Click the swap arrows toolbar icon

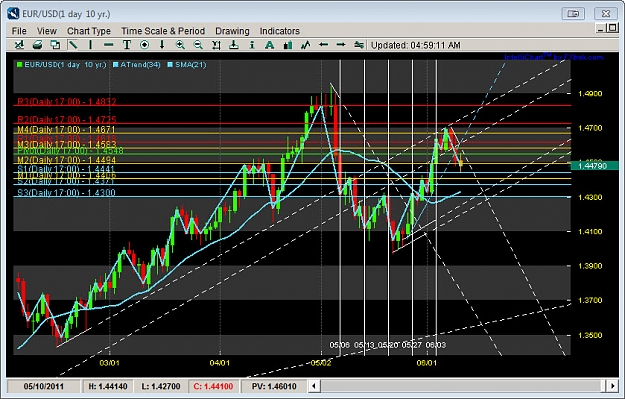(x=359, y=45)
